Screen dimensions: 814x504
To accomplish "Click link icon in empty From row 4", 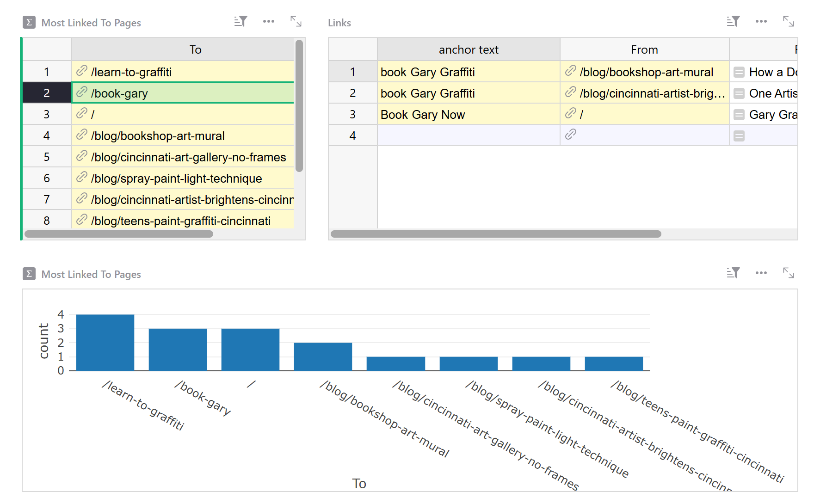I will click(571, 135).
